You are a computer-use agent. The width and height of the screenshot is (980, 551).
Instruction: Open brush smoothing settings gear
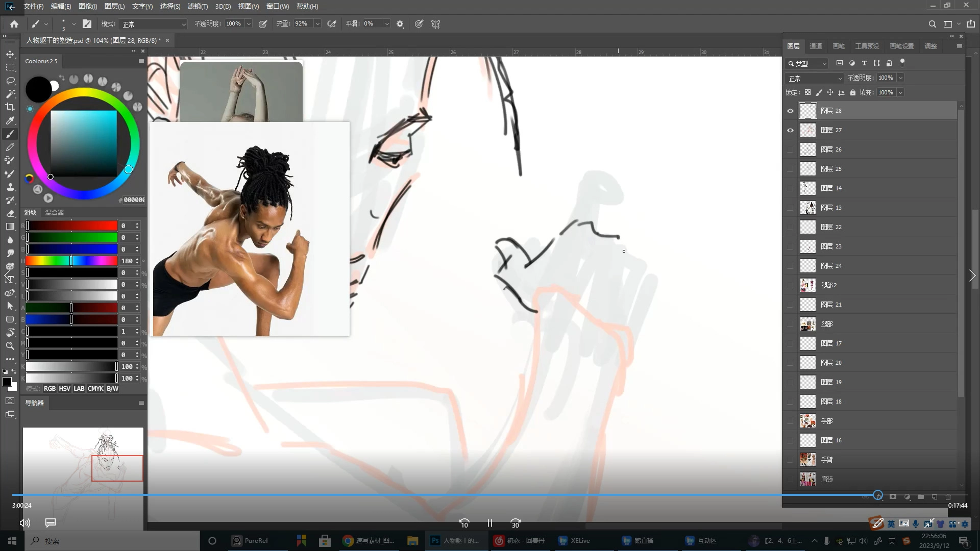coord(400,24)
